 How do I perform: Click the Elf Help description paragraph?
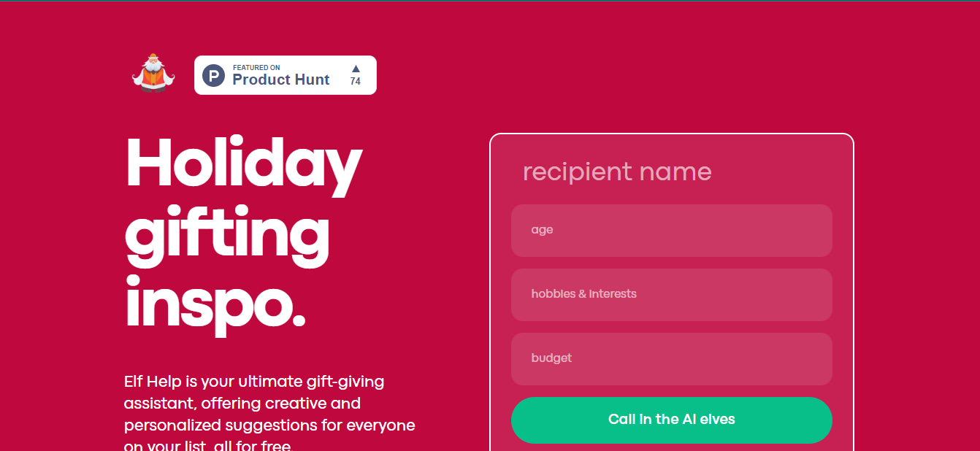coord(269,413)
